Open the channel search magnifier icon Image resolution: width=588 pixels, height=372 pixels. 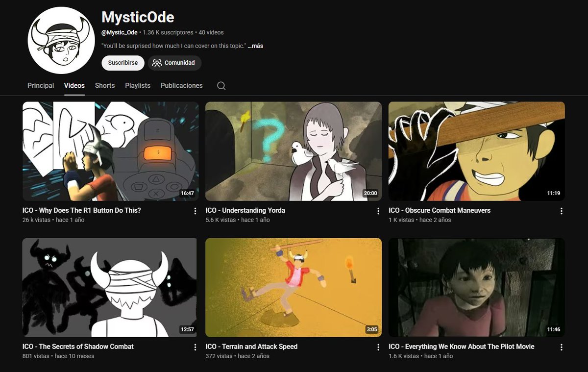point(221,86)
